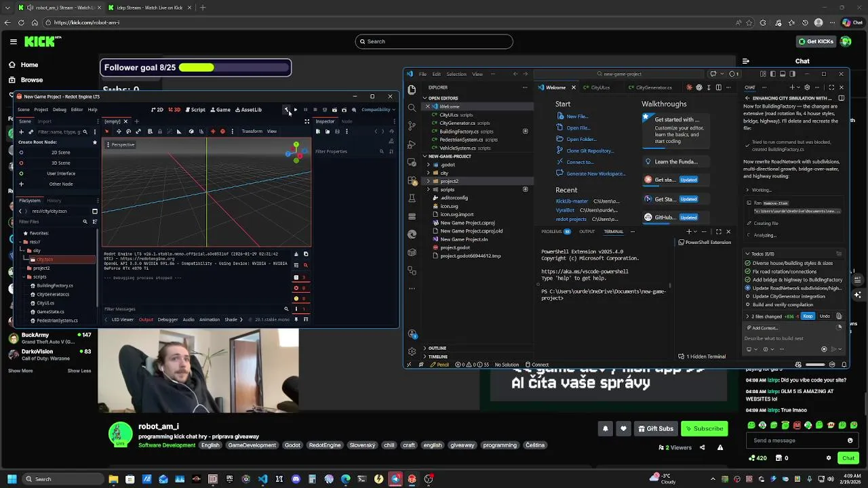Screen dimensions: 868x488
Task: Open VS Code Manage gear icon
Action: [412, 351]
